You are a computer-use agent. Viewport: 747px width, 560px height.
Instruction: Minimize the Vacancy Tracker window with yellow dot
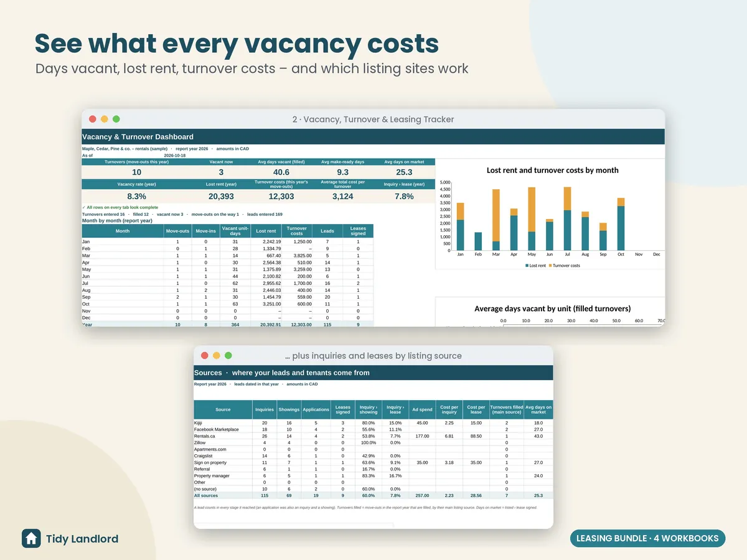click(x=104, y=119)
